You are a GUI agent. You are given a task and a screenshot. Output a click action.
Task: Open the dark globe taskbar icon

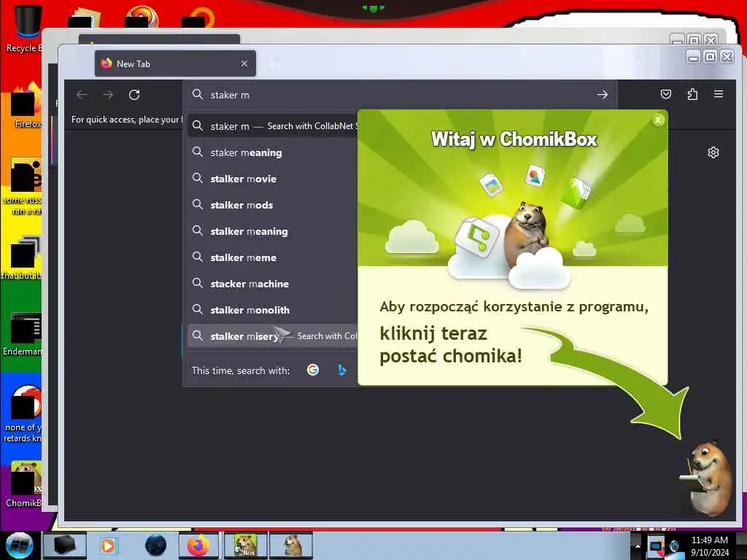(x=156, y=545)
